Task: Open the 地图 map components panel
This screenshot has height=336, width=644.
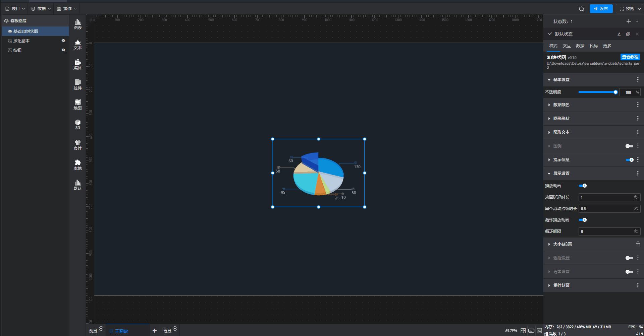Action: tap(77, 105)
